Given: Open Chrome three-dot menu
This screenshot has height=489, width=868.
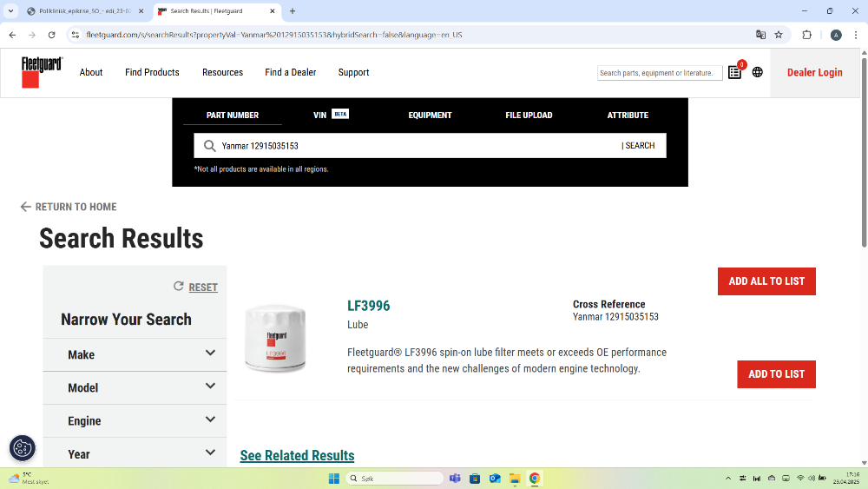Looking at the screenshot, I should click(856, 35).
